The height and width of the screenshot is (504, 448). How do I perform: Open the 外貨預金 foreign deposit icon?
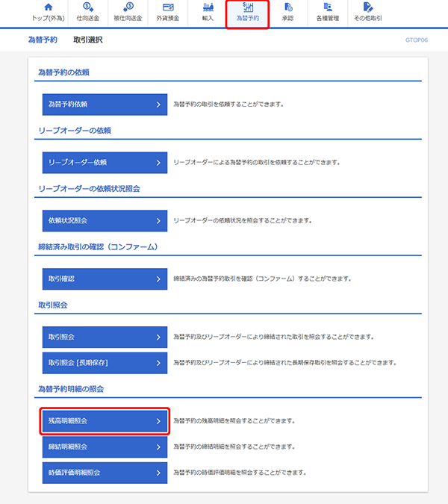(168, 7)
